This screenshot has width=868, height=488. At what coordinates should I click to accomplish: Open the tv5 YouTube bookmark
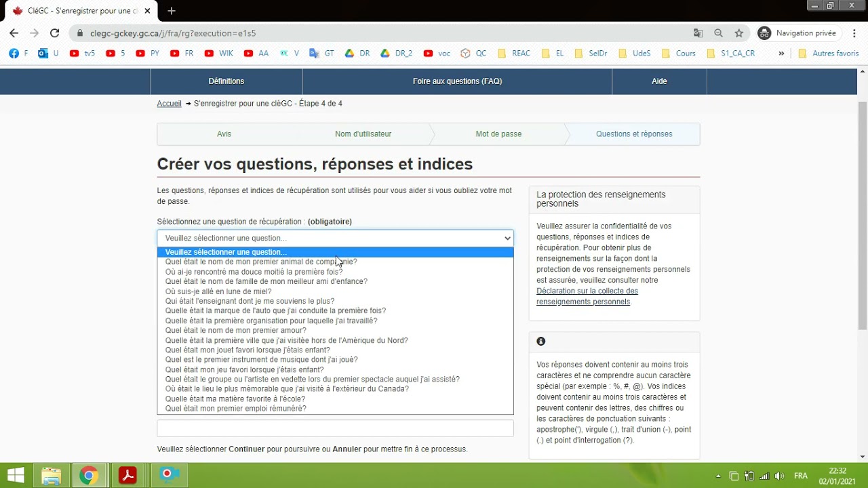click(82, 54)
